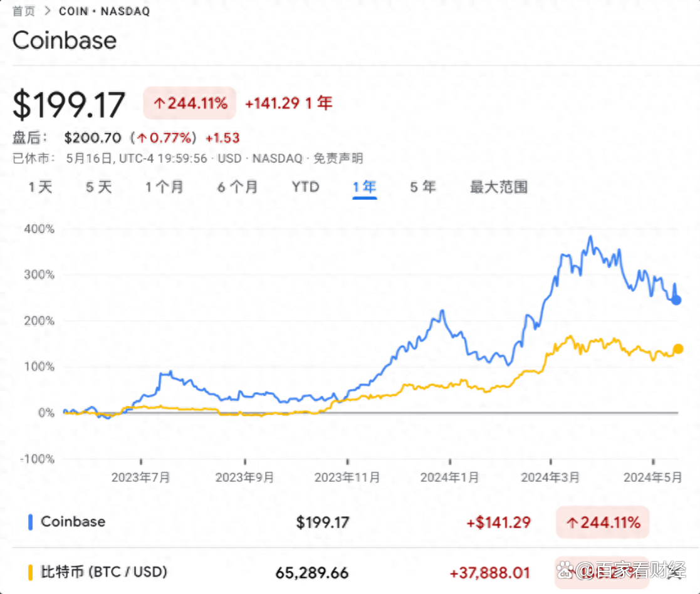Click the Coinbase row price $199.17
Screen dimensions: 700x594
pos(323,522)
